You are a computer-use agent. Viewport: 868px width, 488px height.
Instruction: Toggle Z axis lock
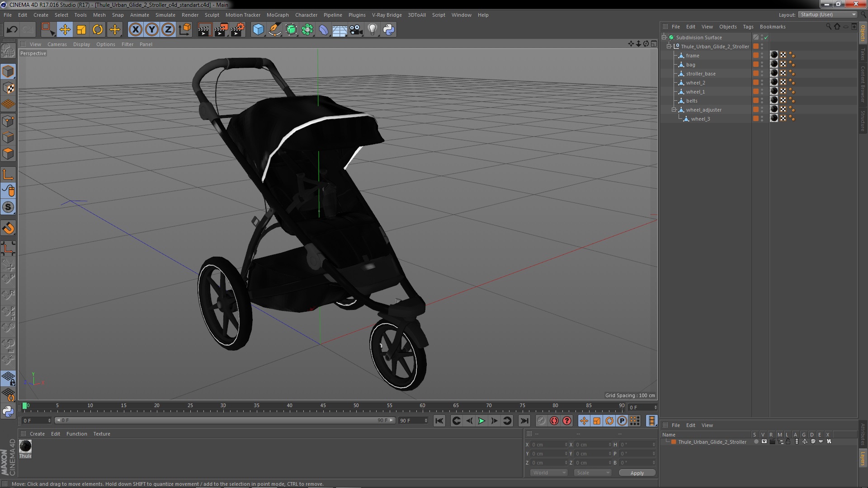coord(168,30)
